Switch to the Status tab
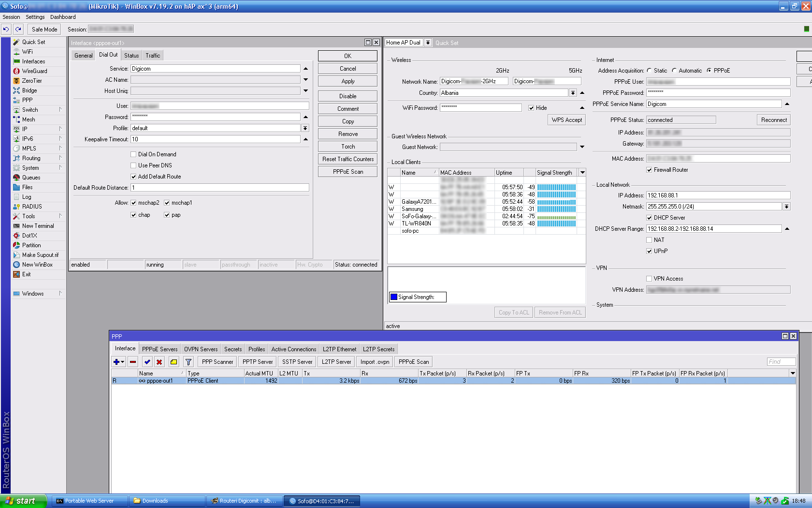 (131, 56)
